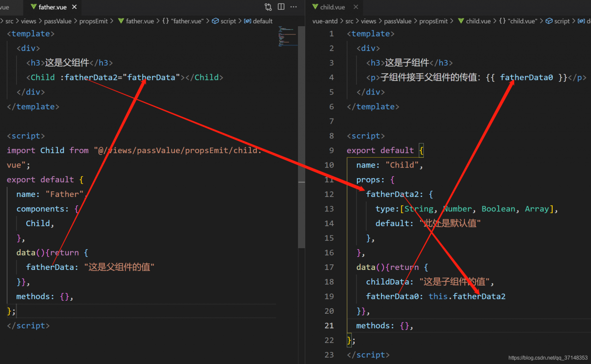
Task: Click the components: { line in father.vue
Action: pos(48,209)
